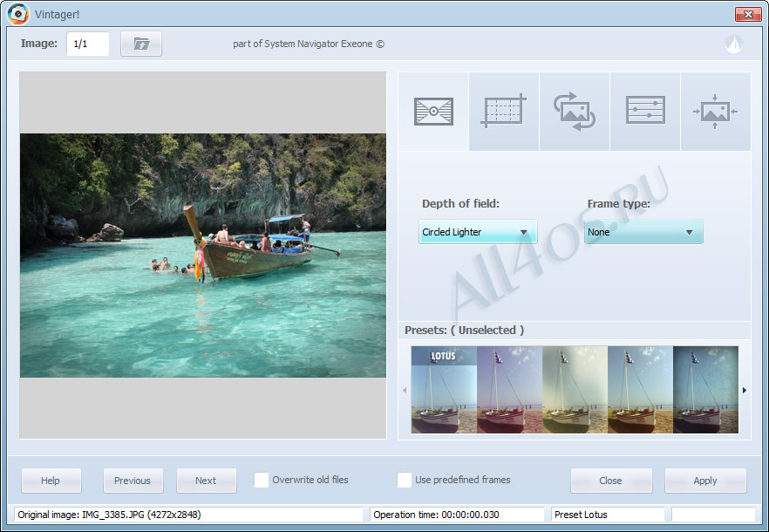Click the Preset Lotus status entry
The height and width of the screenshot is (532, 769).
click(x=581, y=515)
